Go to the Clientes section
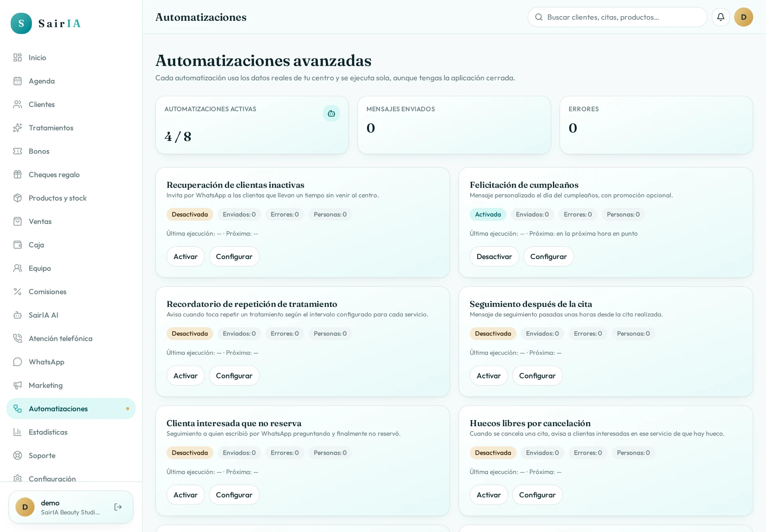This screenshot has height=532, width=766. [71, 104]
